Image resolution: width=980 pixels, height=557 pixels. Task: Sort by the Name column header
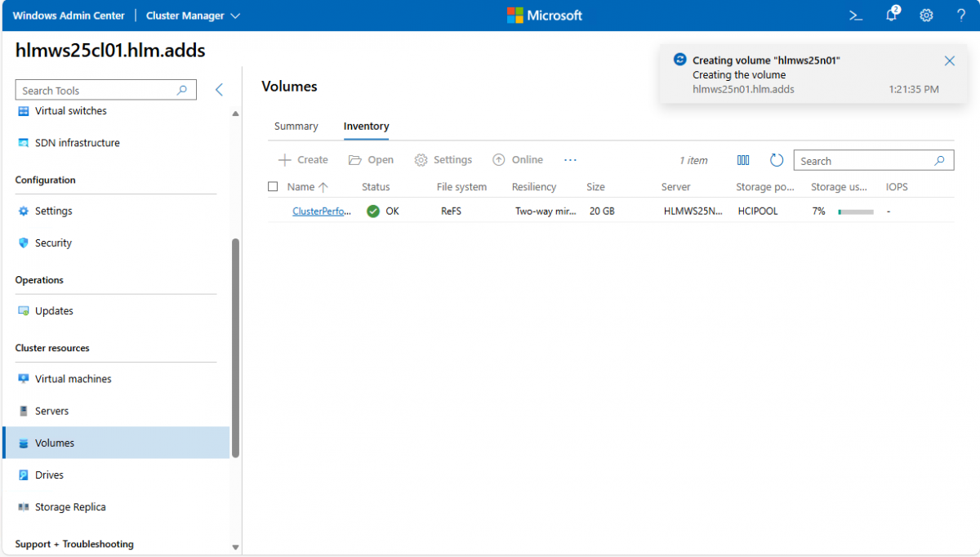pos(301,187)
